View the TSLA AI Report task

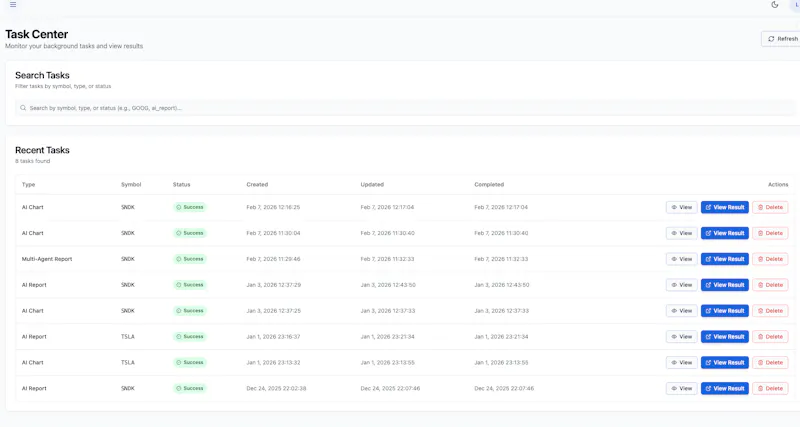(681, 337)
